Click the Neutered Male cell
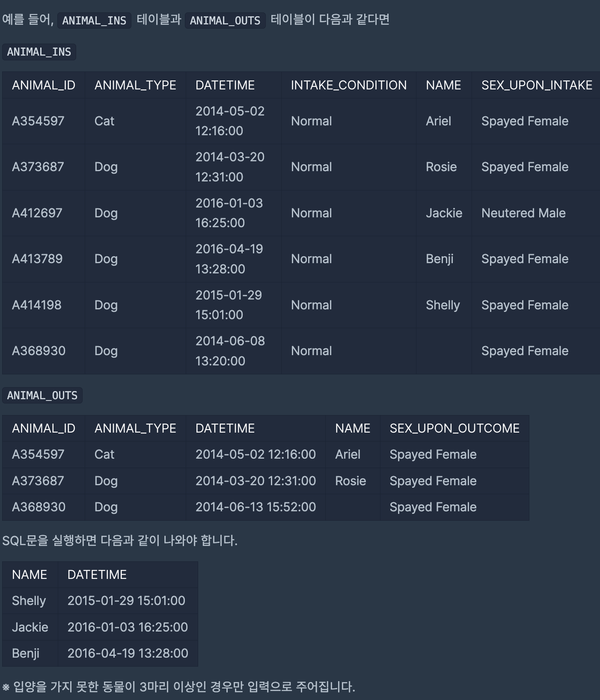600x700 pixels. [536, 213]
